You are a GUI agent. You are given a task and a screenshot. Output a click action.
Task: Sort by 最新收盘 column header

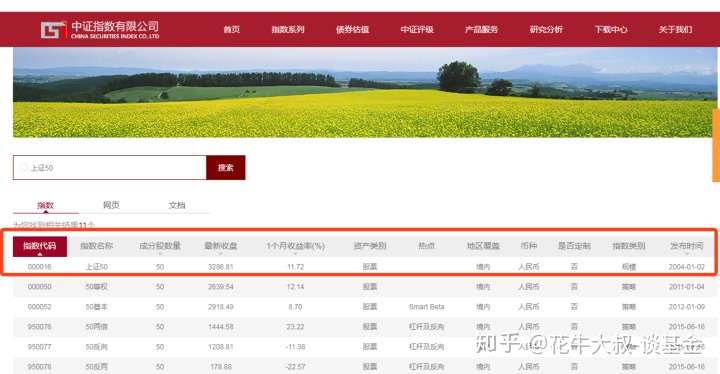tap(221, 246)
